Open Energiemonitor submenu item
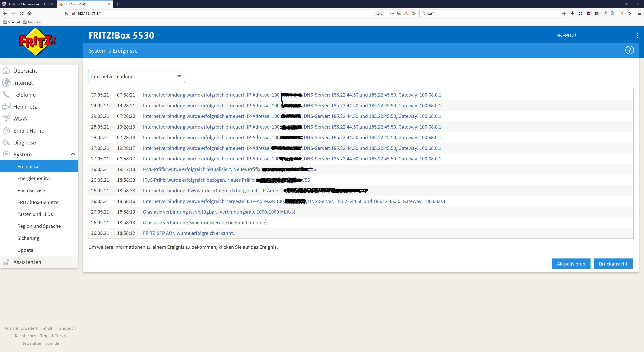This screenshot has height=352, width=644. (x=34, y=178)
